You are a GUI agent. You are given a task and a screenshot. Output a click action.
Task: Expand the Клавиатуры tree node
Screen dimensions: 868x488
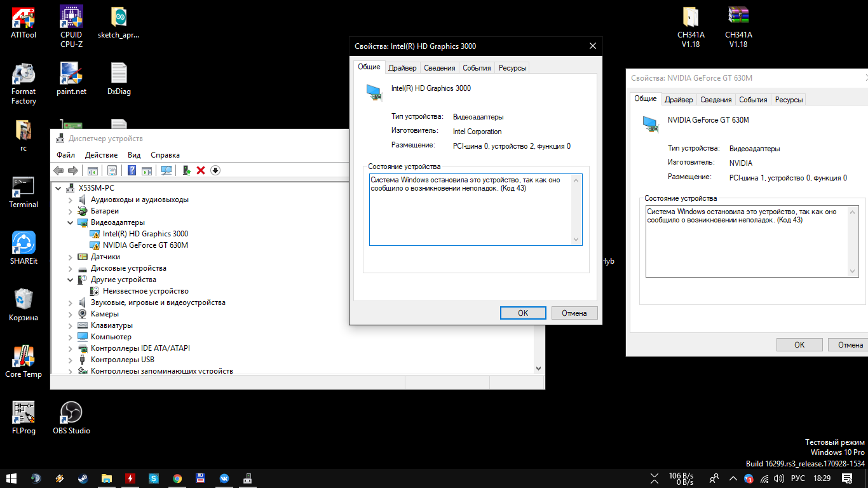tap(71, 325)
